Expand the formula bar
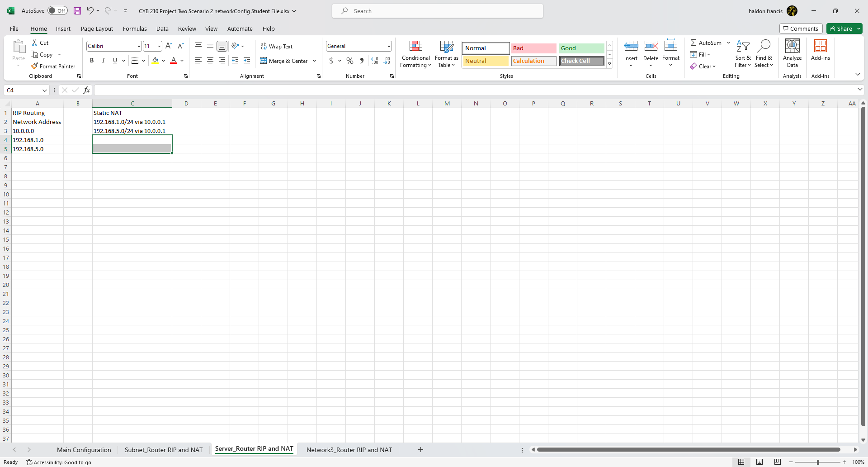Image resolution: width=868 pixels, height=467 pixels. tap(860, 90)
